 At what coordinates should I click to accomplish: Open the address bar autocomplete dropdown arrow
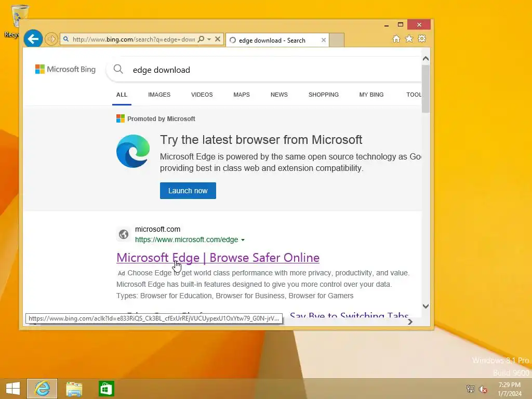pos(209,39)
